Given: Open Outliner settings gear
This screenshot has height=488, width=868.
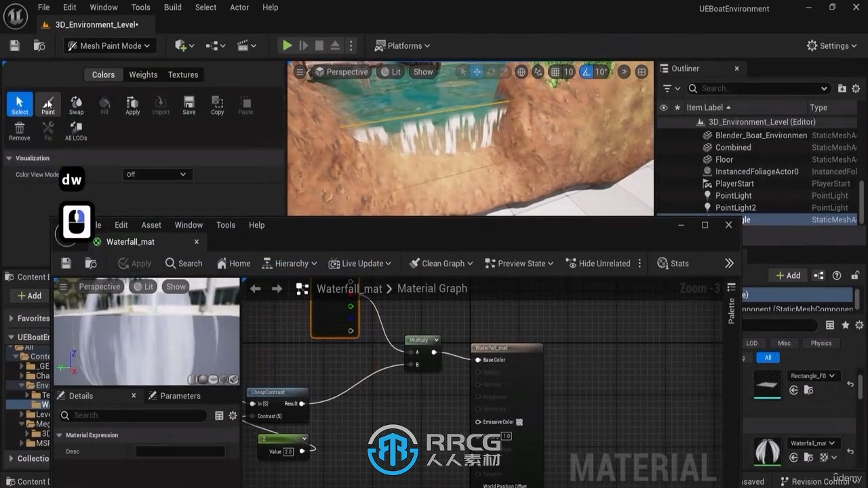Looking at the screenshot, I should 856,88.
